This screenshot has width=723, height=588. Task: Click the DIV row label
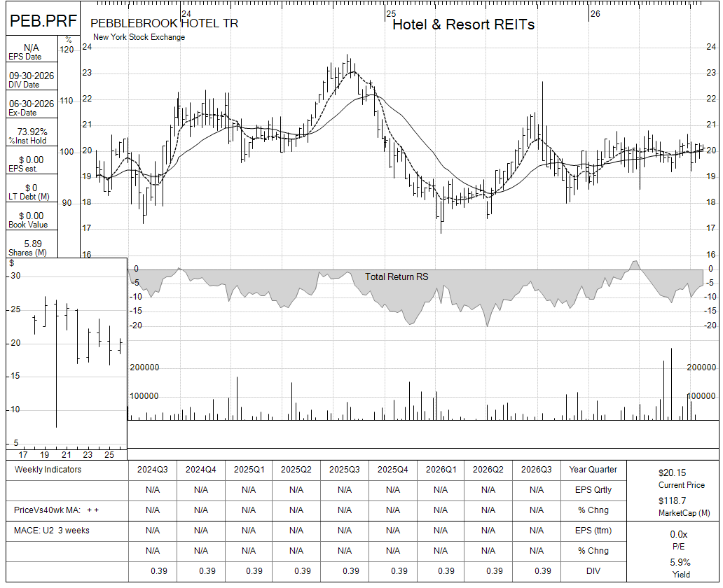tap(593, 571)
